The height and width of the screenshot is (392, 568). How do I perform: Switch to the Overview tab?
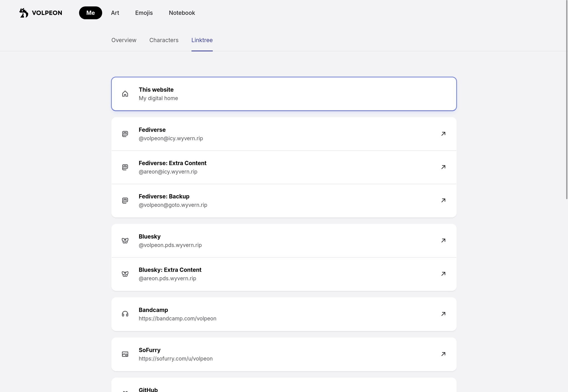click(124, 40)
